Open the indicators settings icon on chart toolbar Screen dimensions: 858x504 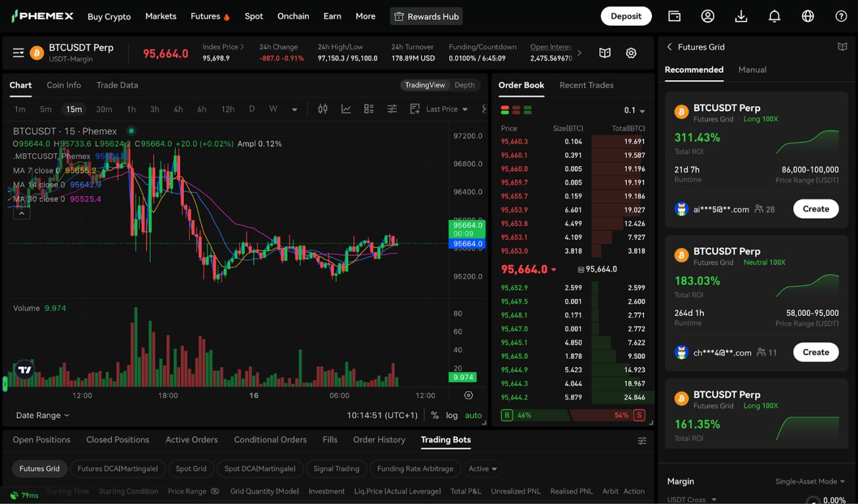tap(322, 108)
